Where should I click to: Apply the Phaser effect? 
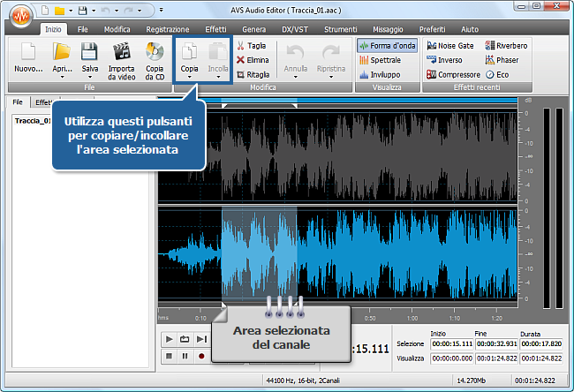502,60
